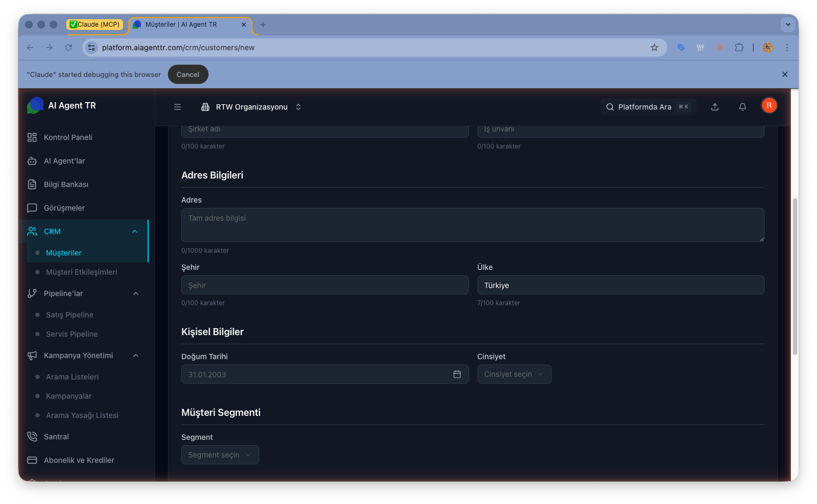Click the browser reload icon

[x=68, y=48]
